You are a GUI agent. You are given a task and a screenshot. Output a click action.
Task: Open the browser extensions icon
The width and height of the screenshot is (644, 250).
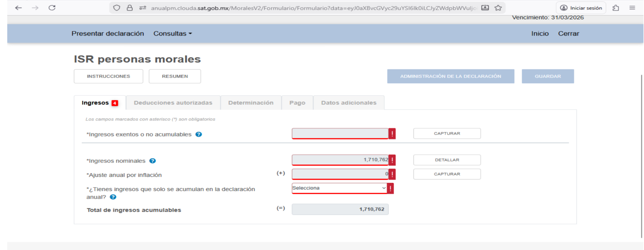point(616,8)
